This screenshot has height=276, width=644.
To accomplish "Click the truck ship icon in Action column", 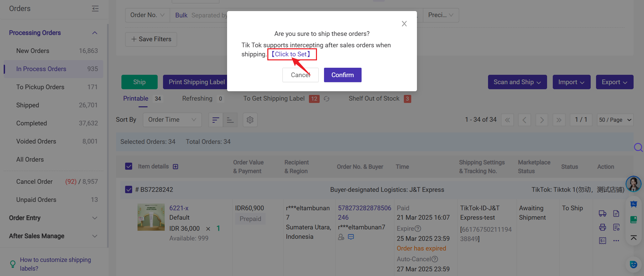I will 602,214.
